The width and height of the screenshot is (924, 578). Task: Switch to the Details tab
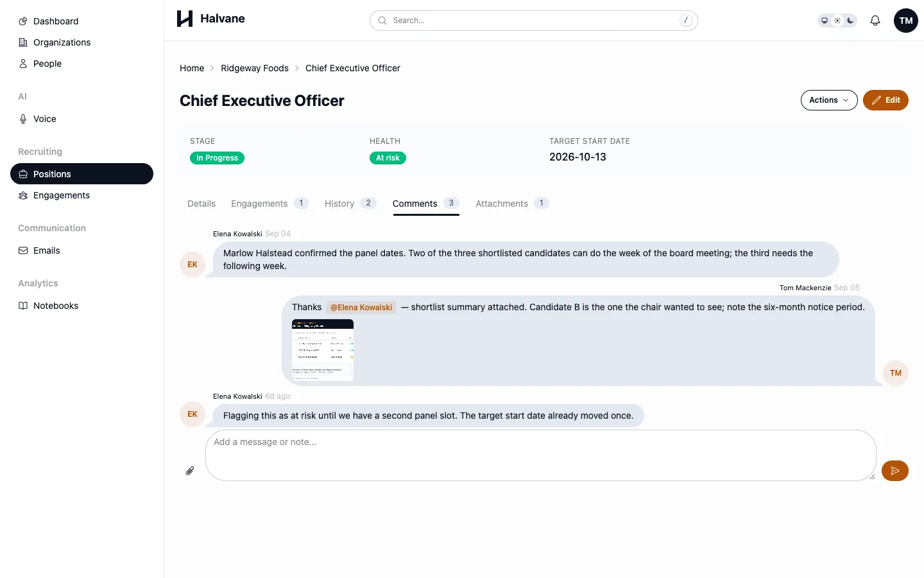tap(201, 204)
